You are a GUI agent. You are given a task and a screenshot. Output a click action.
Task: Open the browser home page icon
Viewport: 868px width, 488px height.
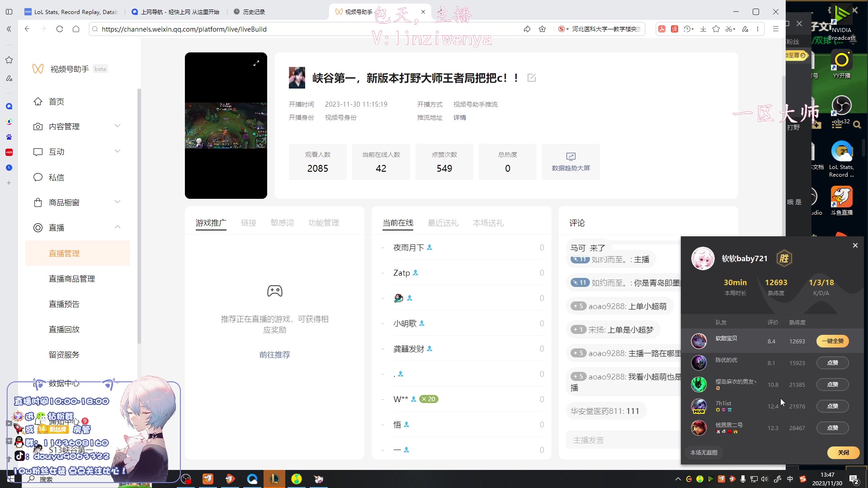[x=76, y=29]
